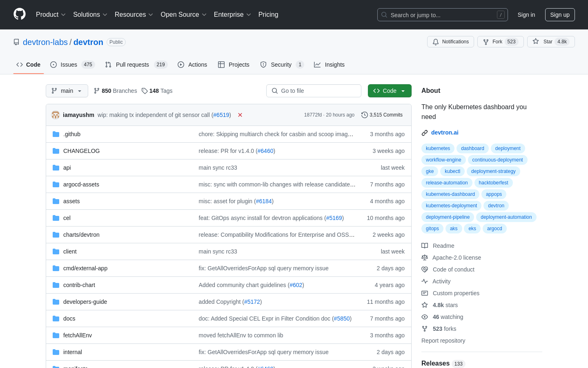Expand the Open Source menu
This screenshot has height=368, width=588.
[x=184, y=15]
